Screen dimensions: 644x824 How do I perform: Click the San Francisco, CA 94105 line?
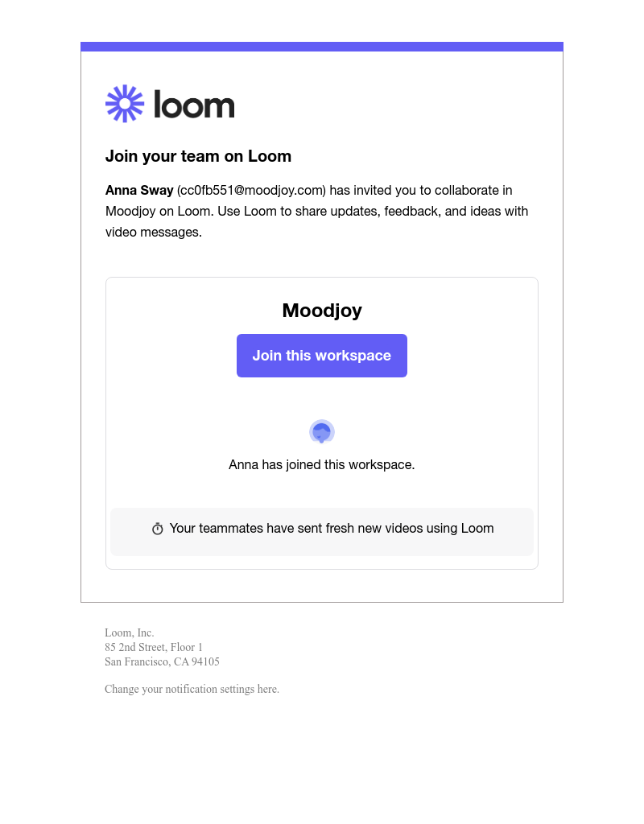click(162, 662)
